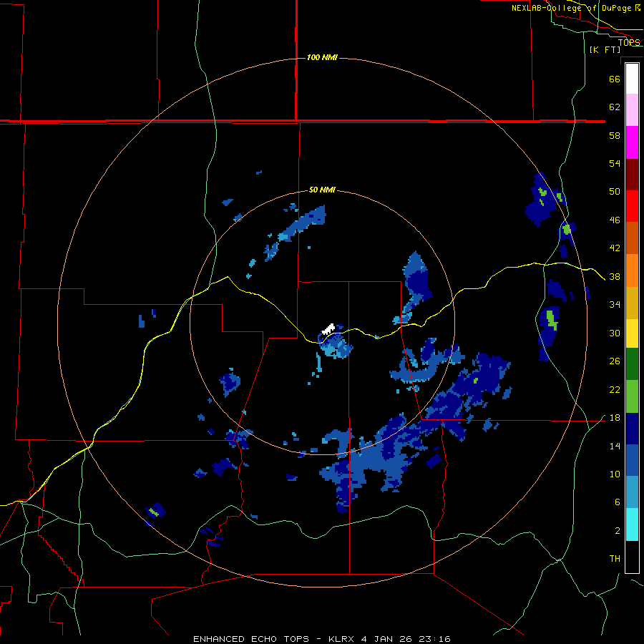Screen dimensions: 644x644
Task: Click the white echo near radar center
Action: coord(328,328)
